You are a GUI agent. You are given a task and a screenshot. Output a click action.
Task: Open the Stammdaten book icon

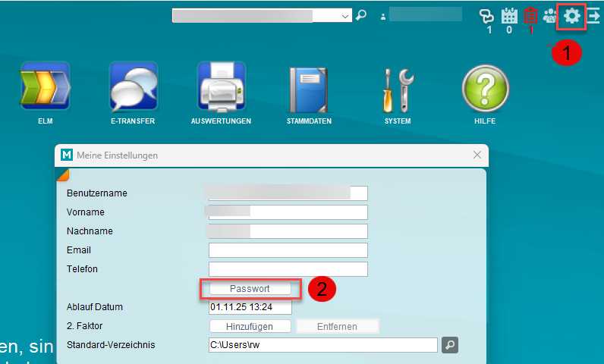tap(309, 88)
